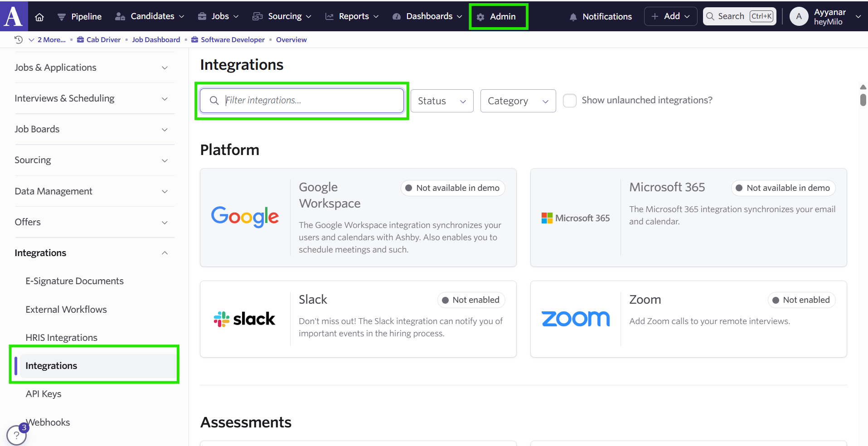Open the help question mark icon
868x446 pixels.
[x=16, y=436]
